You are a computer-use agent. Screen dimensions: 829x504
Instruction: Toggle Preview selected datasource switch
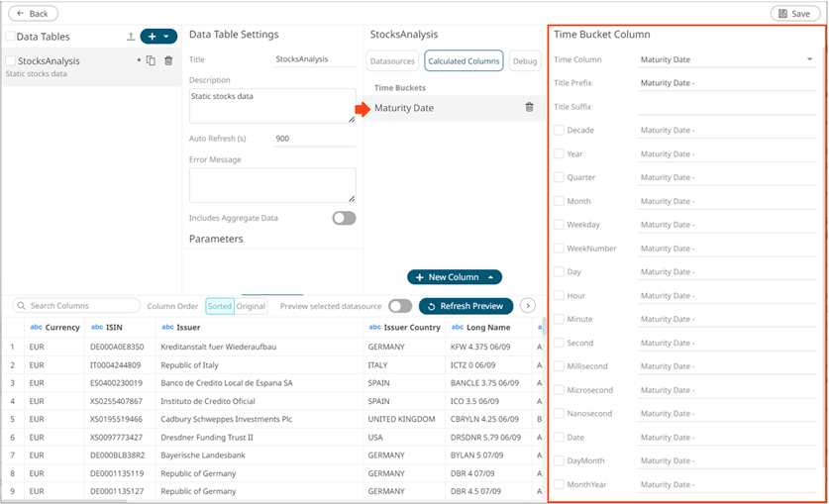pyautogui.click(x=400, y=306)
